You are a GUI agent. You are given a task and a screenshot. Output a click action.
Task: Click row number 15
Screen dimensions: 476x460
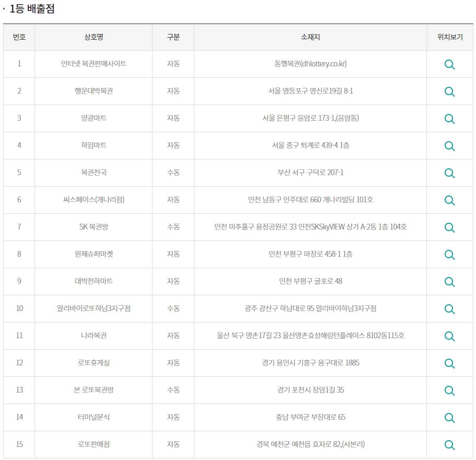[19, 444]
